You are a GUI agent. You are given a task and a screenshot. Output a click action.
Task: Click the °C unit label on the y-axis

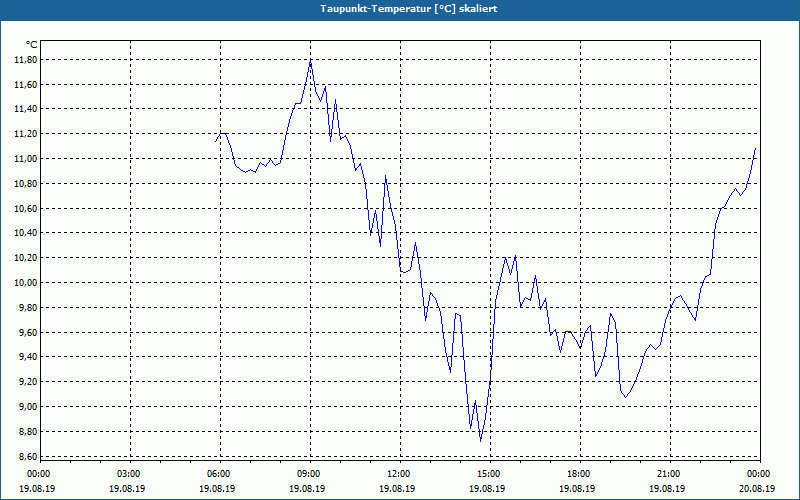(x=32, y=45)
